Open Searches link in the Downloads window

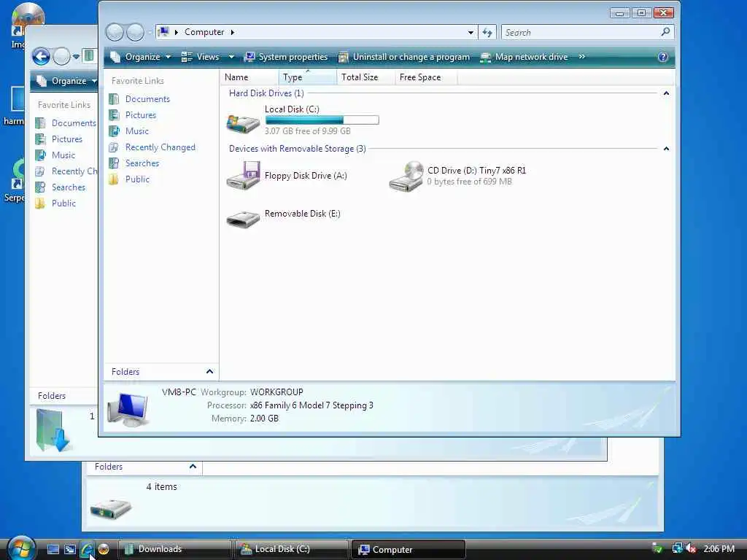pyautogui.click(x=68, y=187)
